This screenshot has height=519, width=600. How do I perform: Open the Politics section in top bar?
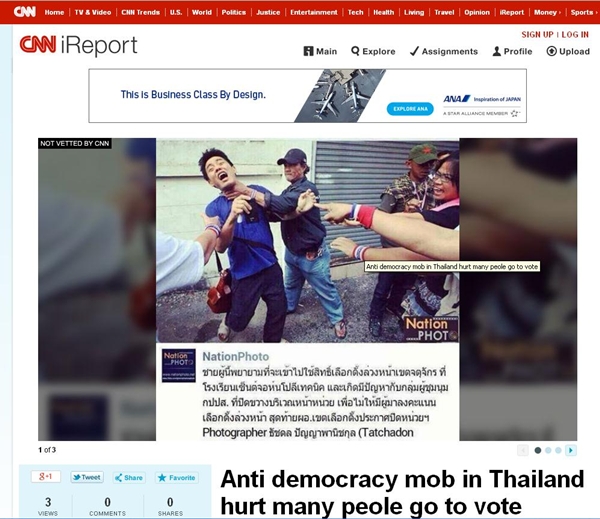click(234, 12)
